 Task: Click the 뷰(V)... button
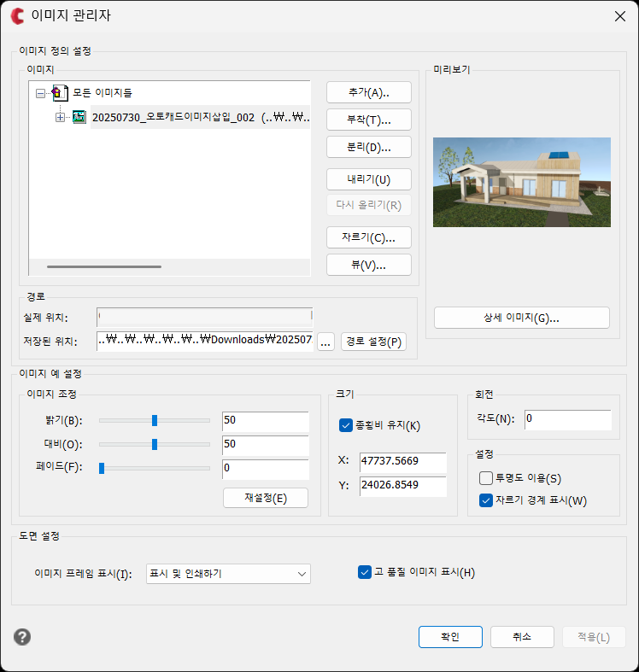click(369, 265)
